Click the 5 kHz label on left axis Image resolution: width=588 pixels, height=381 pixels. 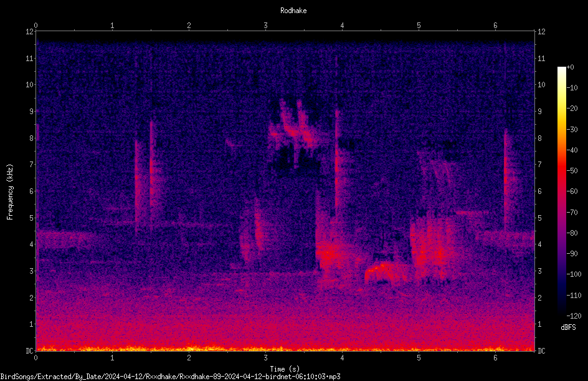click(x=32, y=218)
